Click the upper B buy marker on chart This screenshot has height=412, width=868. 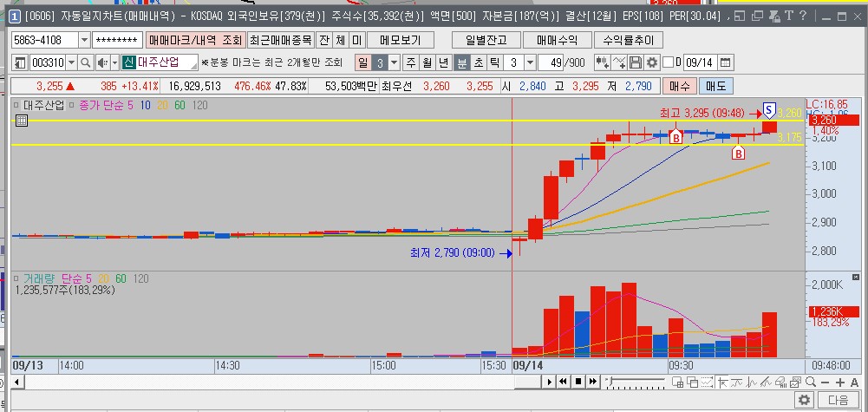[675, 136]
